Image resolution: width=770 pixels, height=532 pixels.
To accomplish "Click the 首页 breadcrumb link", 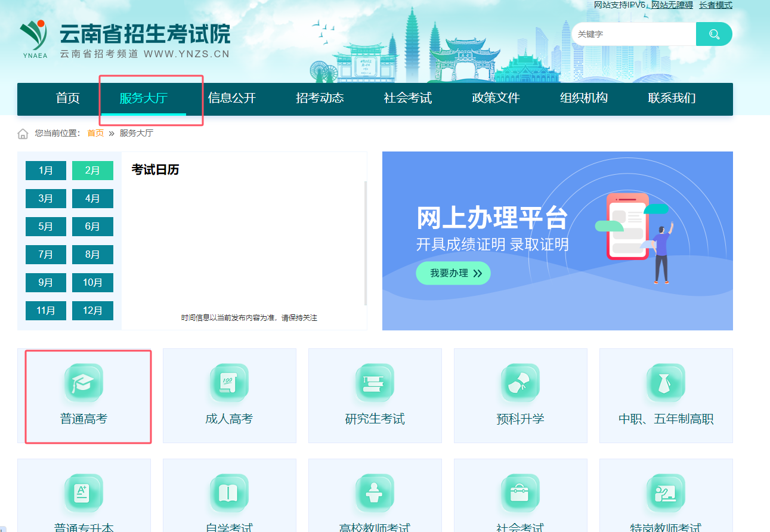I will click(95, 134).
